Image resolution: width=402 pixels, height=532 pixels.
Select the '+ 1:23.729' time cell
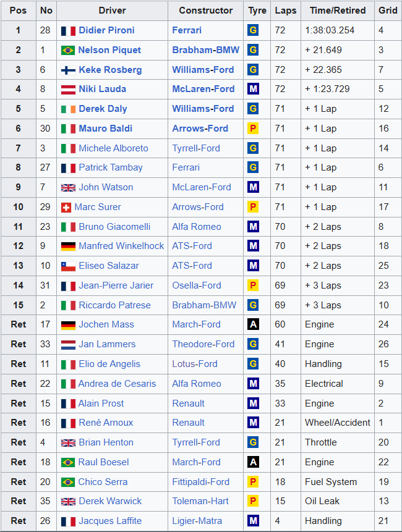[327, 89]
